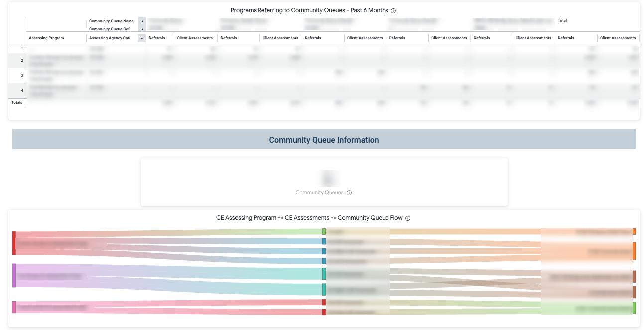Click info icon next to Community Queues label
Screen dimensions: 644x330
click(349, 193)
